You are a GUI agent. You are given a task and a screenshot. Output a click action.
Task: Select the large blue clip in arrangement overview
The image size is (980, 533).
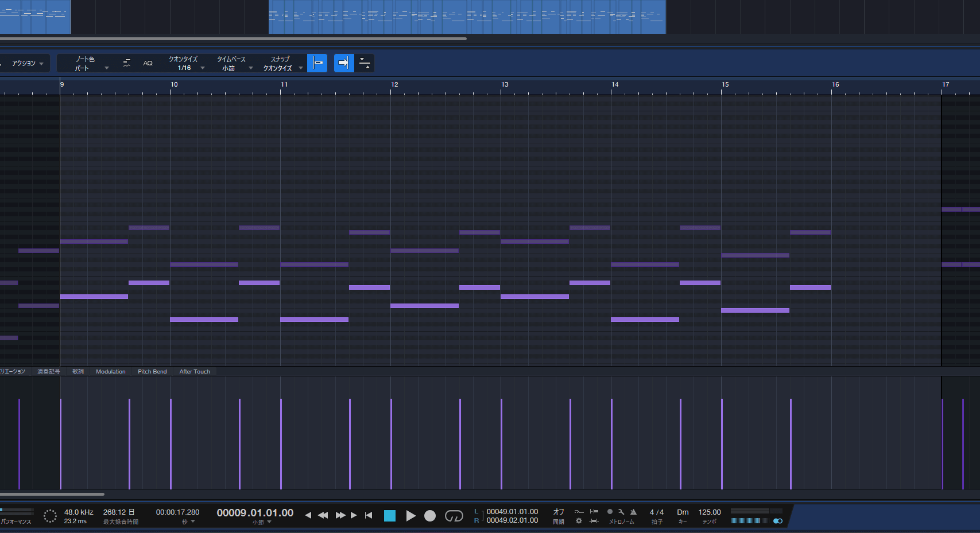[467, 17]
